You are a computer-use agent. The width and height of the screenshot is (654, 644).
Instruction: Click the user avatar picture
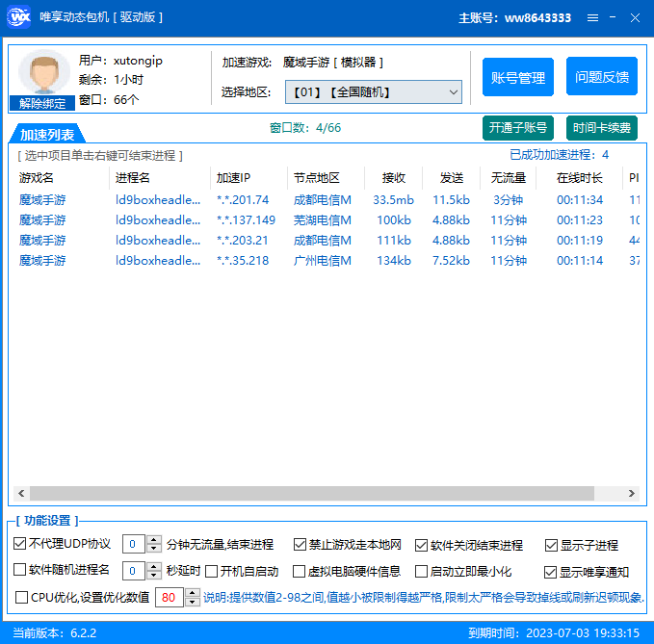(43, 73)
